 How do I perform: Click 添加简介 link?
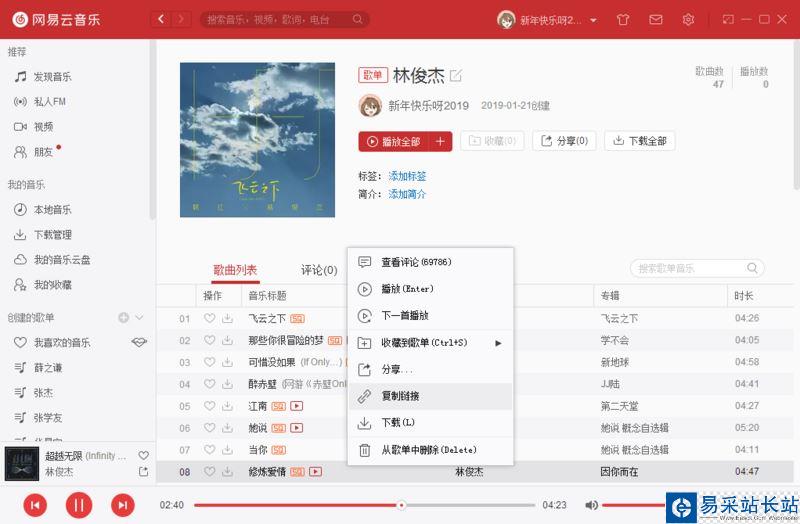coord(407,194)
